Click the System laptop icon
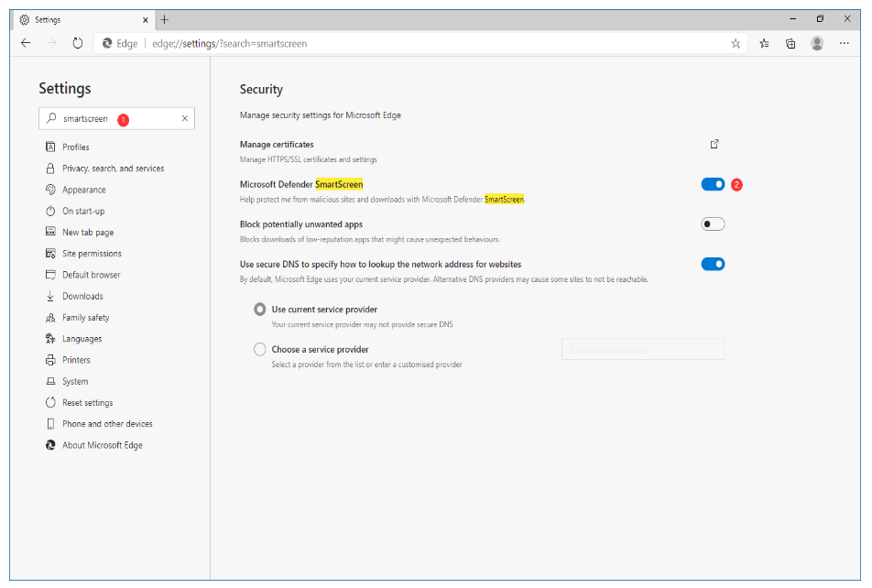The image size is (872, 588). pyautogui.click(x=50, y=381)
